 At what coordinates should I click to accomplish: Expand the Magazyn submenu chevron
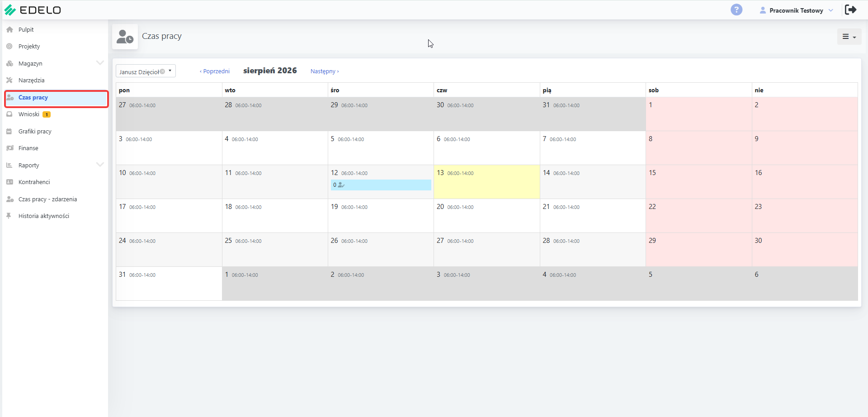click(x=100, y=63)
